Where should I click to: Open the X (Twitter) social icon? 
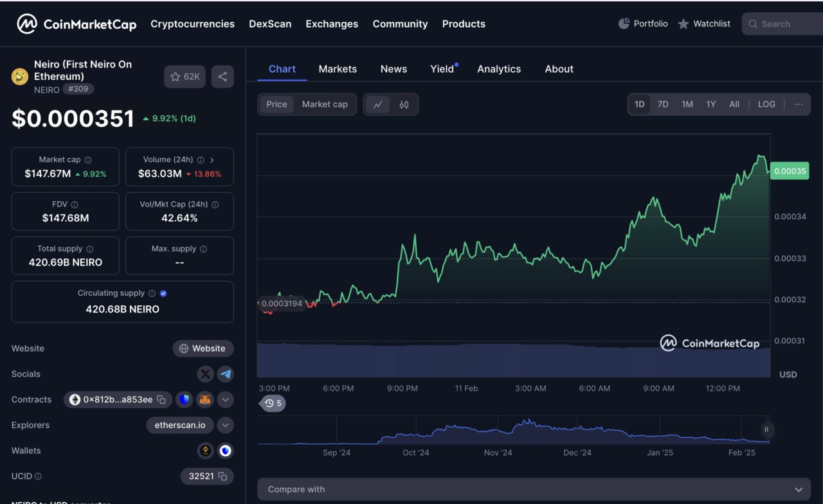pyautogui.click(x=205, y=374)
